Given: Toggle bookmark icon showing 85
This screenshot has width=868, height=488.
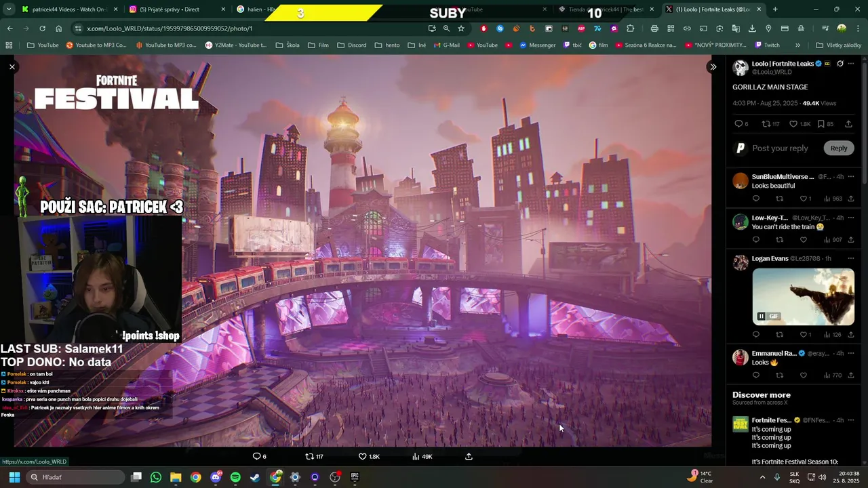Looking at the screenshot, I should pos(825,124).
